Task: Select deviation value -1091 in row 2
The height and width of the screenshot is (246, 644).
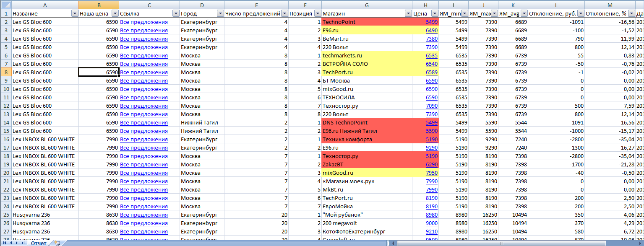Action: coord(556,22)
